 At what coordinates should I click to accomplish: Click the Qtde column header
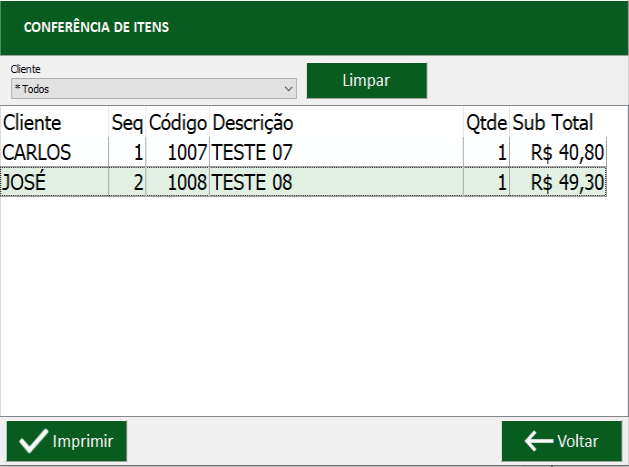(486, 122)
